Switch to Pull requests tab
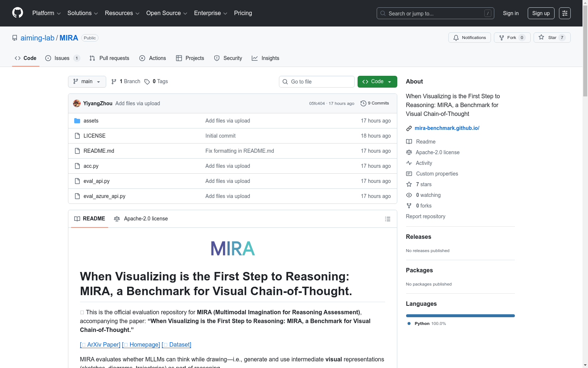 point(110,58)
